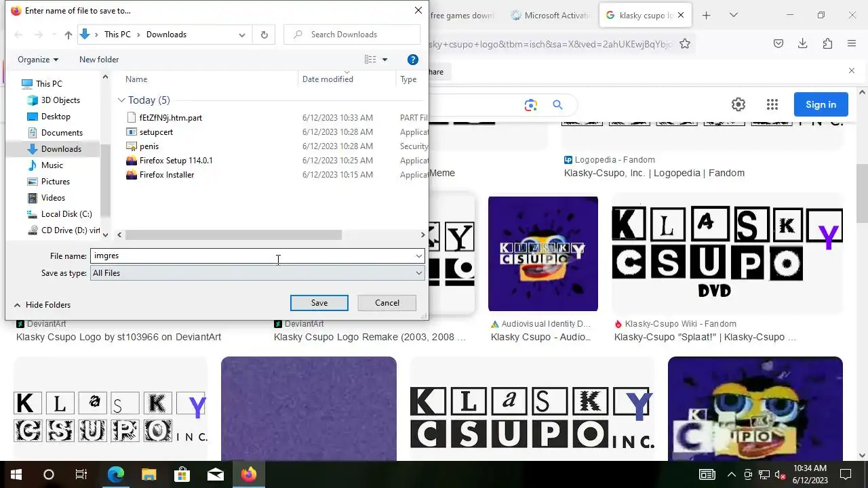
Task: Open a new Firefox tab
Action: [706, 15]
